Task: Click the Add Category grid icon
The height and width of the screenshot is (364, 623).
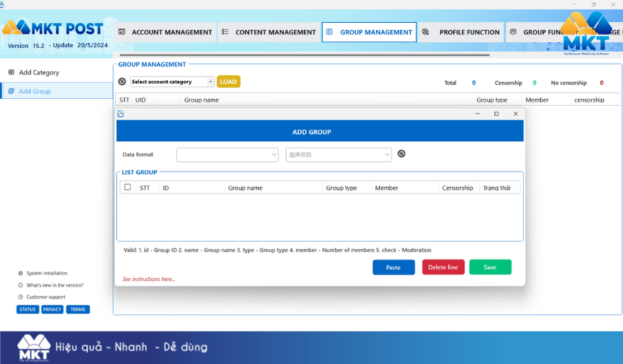Action: 11,73
